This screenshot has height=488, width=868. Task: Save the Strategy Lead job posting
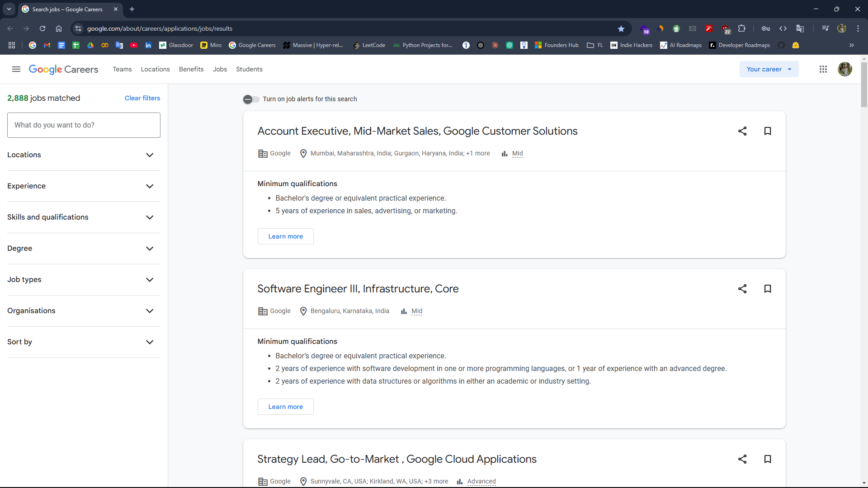click(768, 459)
